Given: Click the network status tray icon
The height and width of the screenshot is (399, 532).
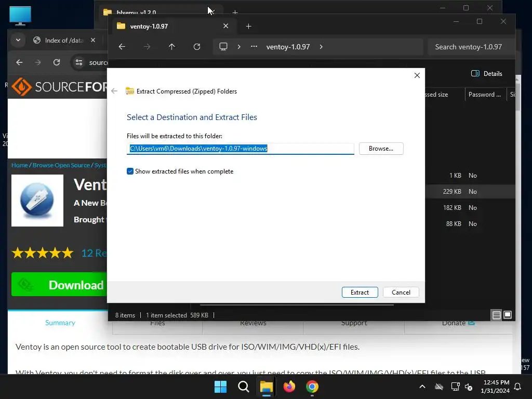Looking at the screenshot, I should tap(455, 387).
